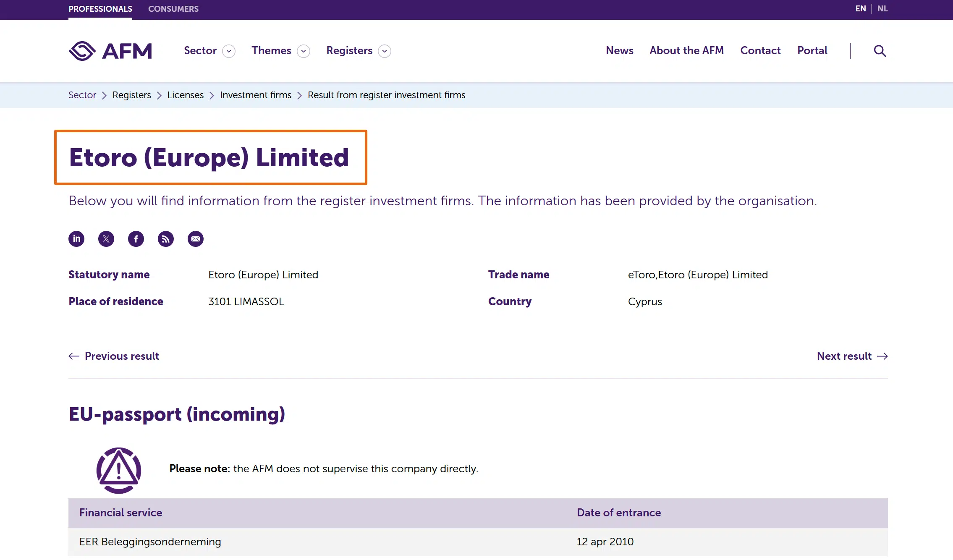Select EN language

(861, 8)
